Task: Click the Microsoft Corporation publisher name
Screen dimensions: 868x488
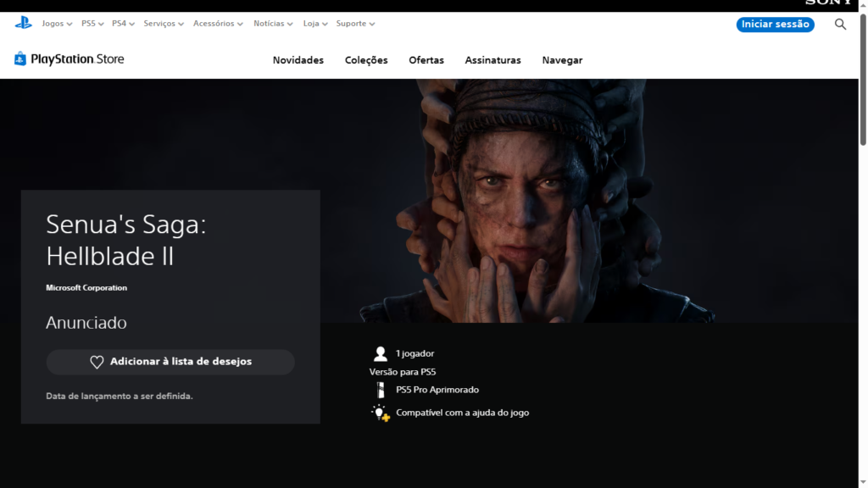Action: coord(86,288)
